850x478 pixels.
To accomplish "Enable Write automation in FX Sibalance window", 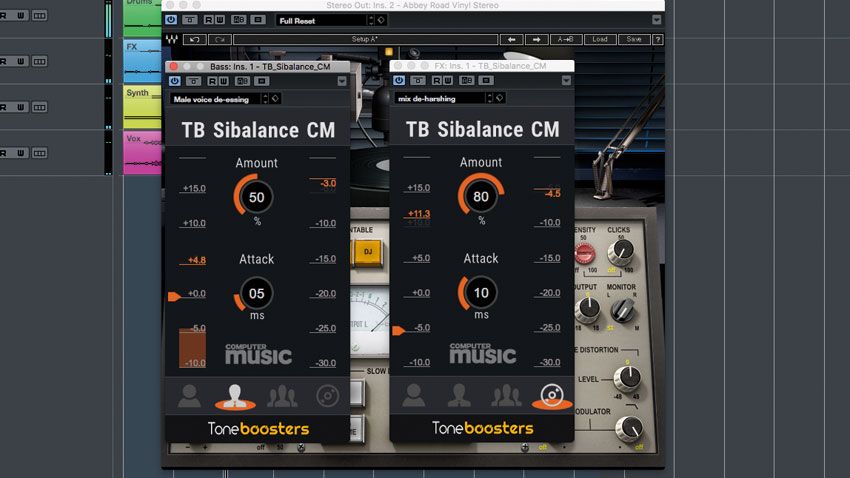I will point(447,80).
